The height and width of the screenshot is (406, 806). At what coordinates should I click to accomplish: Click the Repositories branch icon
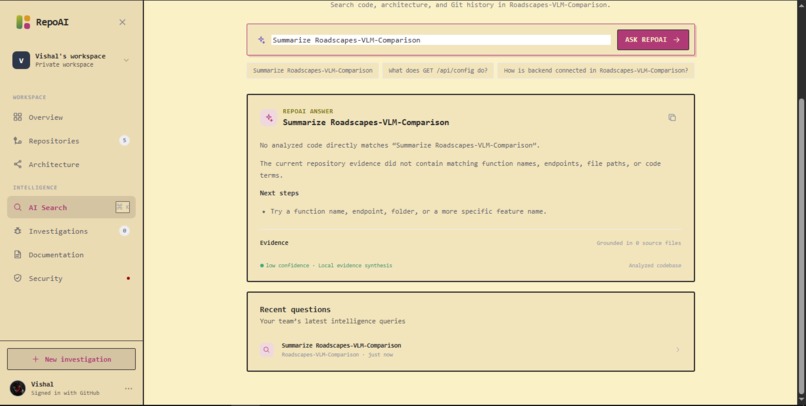[17, 141]
